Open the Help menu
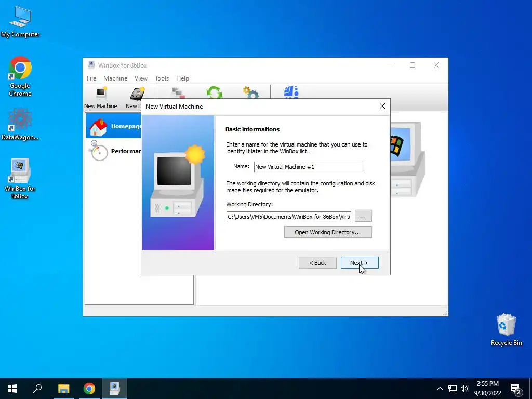The width and height of the screenshot is (532, 399). [x=182, y=78]
